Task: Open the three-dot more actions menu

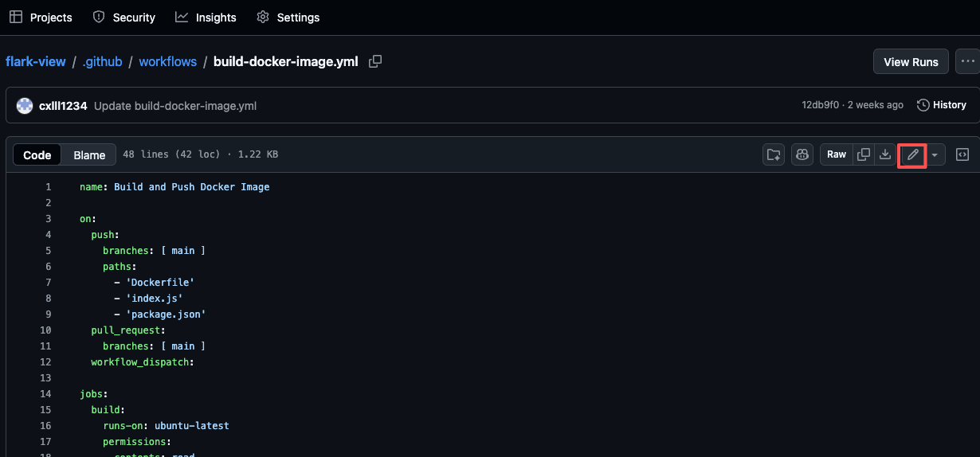Action: pyautogui.click(x=967, y=61)
